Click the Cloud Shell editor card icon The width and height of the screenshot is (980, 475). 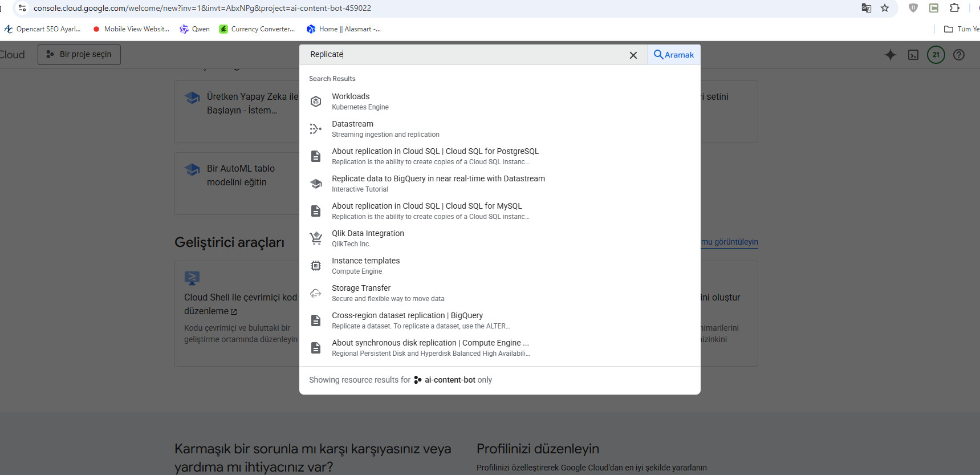coord(192,278)
